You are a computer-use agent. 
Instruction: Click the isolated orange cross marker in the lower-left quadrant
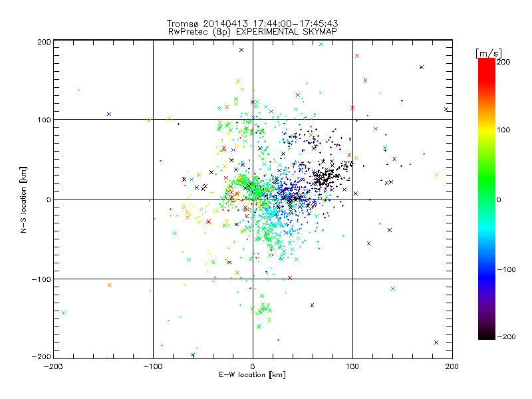110,285
